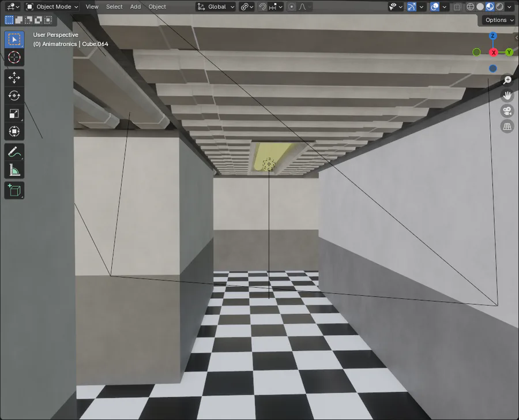Image resolution: width=519 pixels, height=420 pixels.
Task: Toggle show gizmos button
Action: tap(411, 6)
